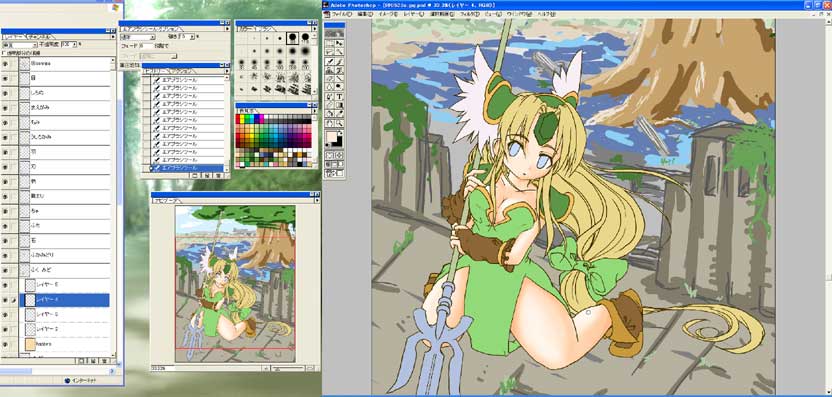Screen dimensions: 832x397
Task: Select the Dodge tool
Action: tap(339, 87)
